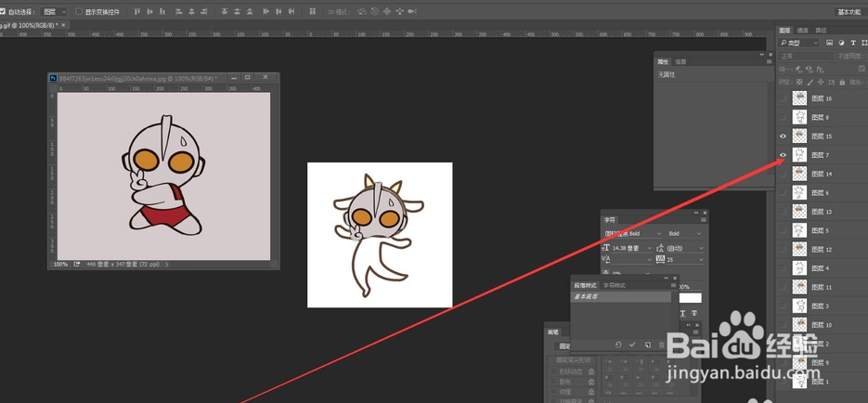Switch to the 通道 panel tab
Image resolution: width=868 pixels, height=403 pixels.
click(803, 30)
